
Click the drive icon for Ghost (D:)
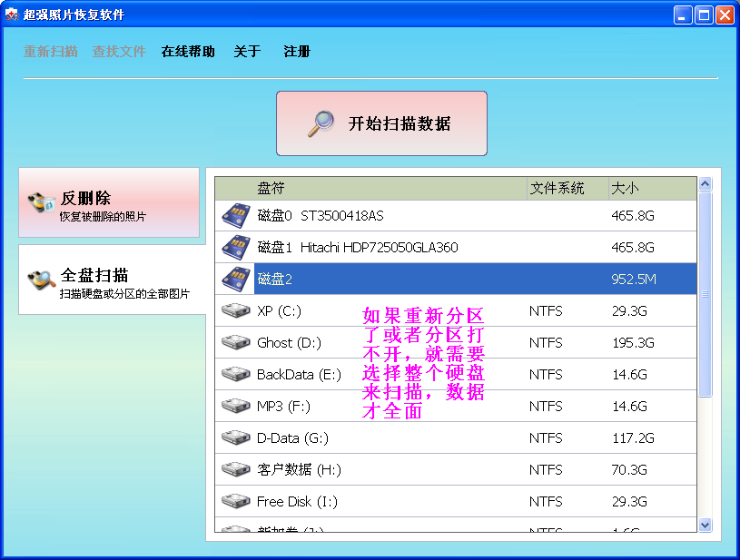pos(236,342)
